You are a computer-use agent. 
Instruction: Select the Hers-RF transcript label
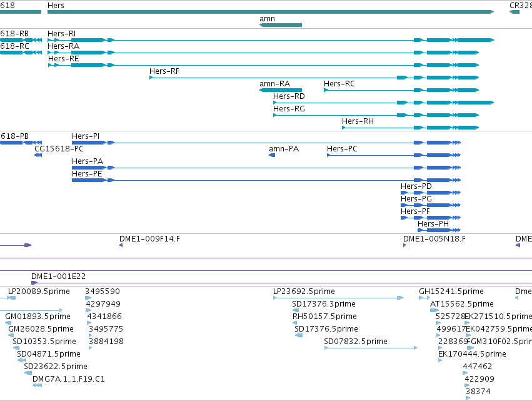(164, 71)
